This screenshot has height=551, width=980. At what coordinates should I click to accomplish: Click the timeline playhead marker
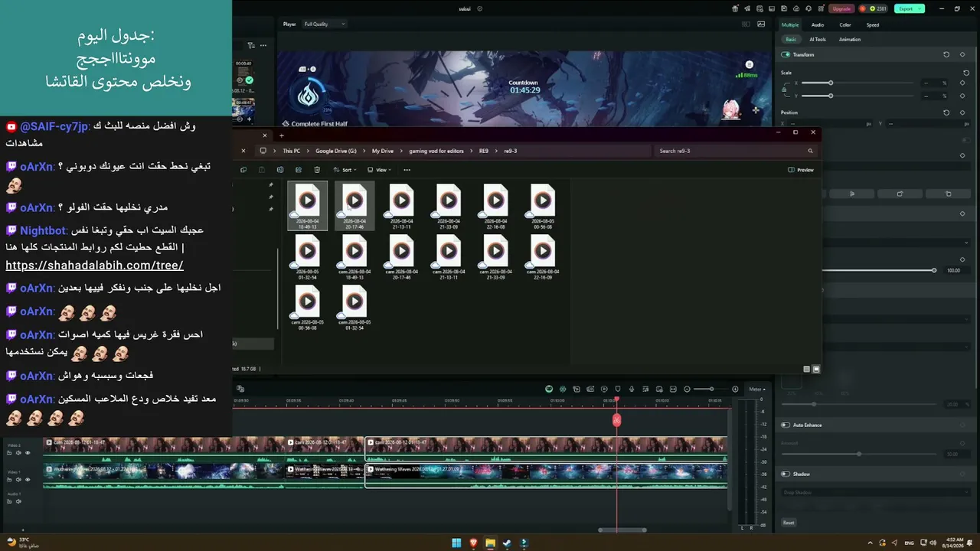(616, 419)
